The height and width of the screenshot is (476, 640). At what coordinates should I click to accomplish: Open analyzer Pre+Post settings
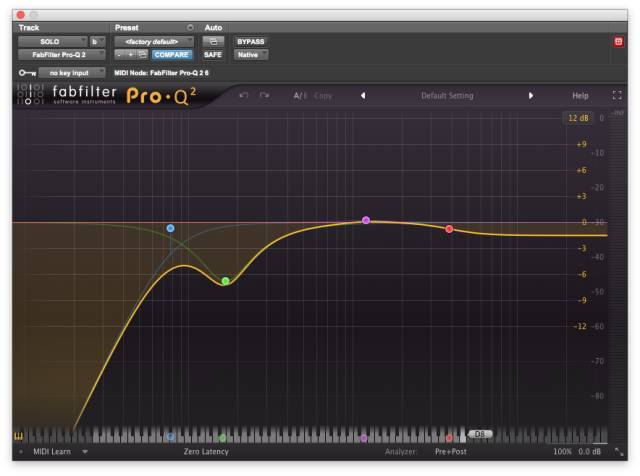tap(451, 452)
